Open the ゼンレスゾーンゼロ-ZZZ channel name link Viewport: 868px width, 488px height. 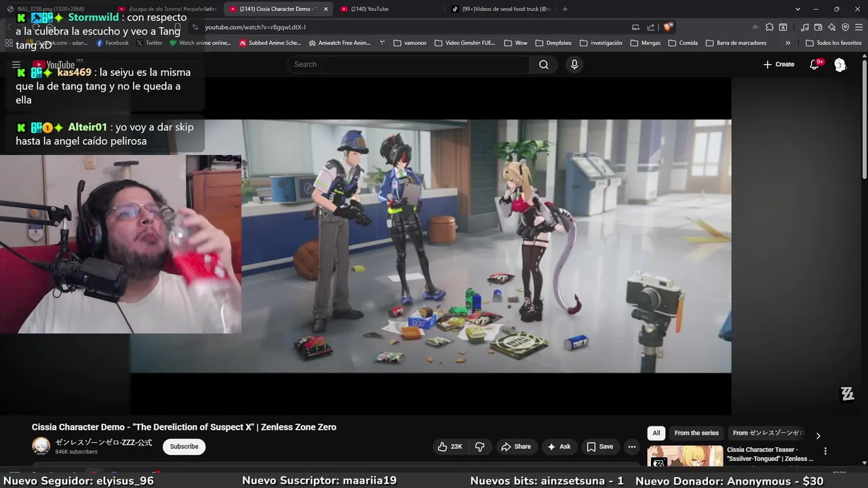104,442
